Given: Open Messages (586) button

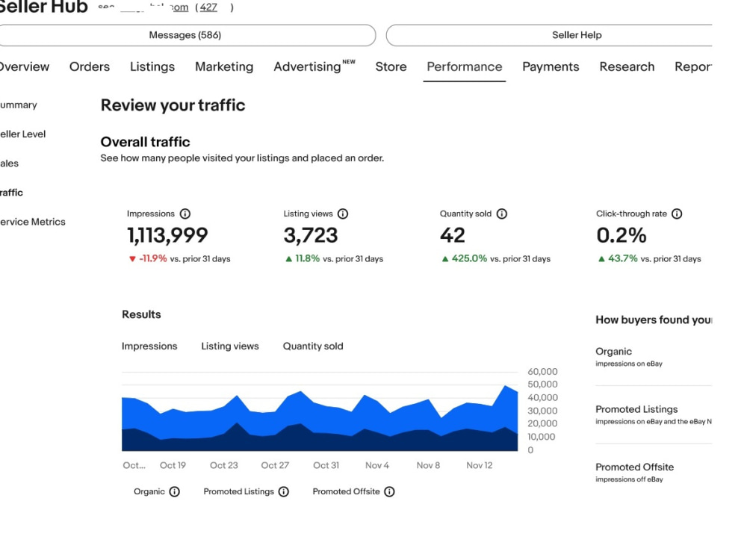Looking at the screenshot, I should [x=185, y=35].
